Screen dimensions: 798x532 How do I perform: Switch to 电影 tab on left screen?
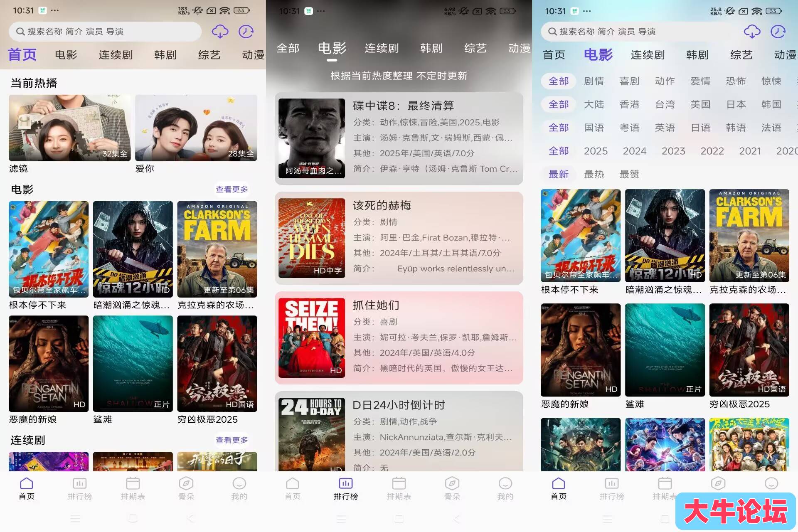[x=66, y=55]
